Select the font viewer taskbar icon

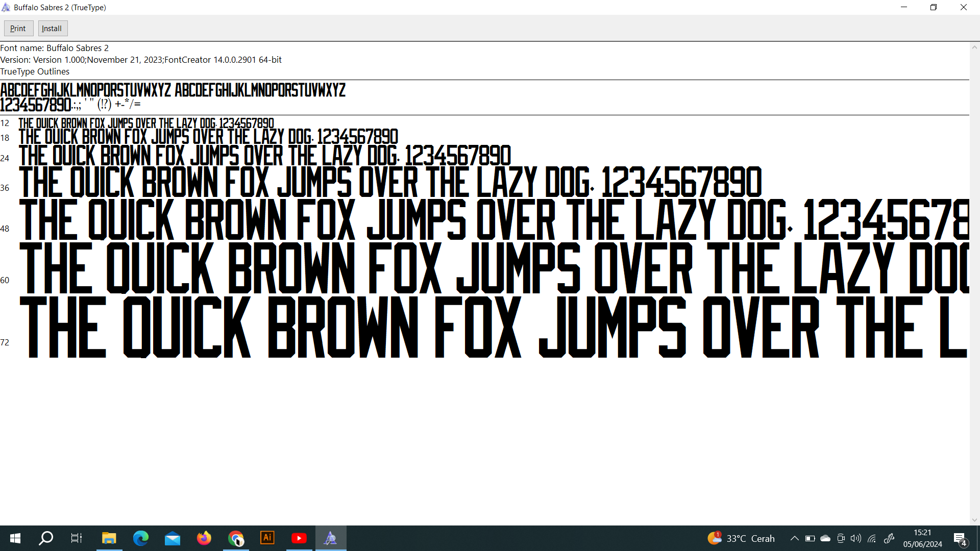331,538
